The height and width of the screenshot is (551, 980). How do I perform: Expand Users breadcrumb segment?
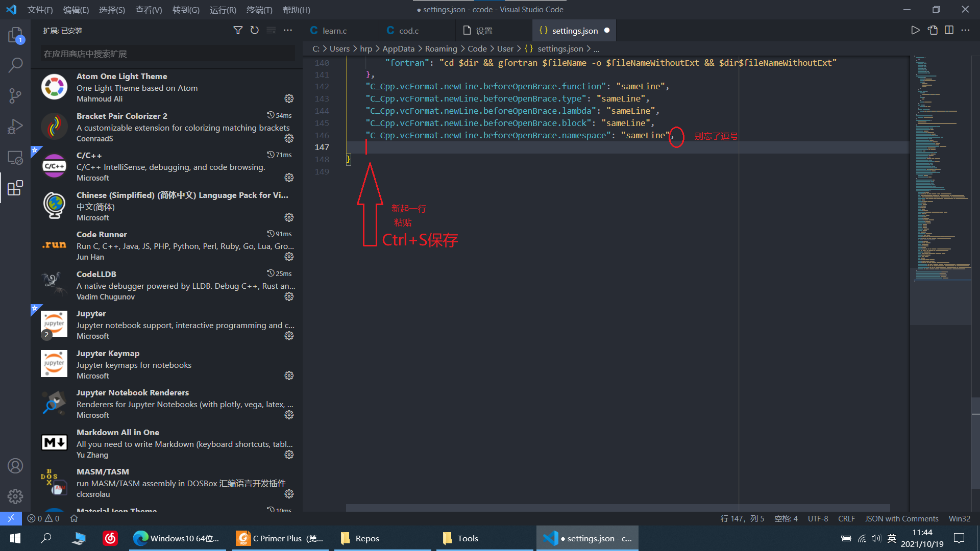click(339, 48)
